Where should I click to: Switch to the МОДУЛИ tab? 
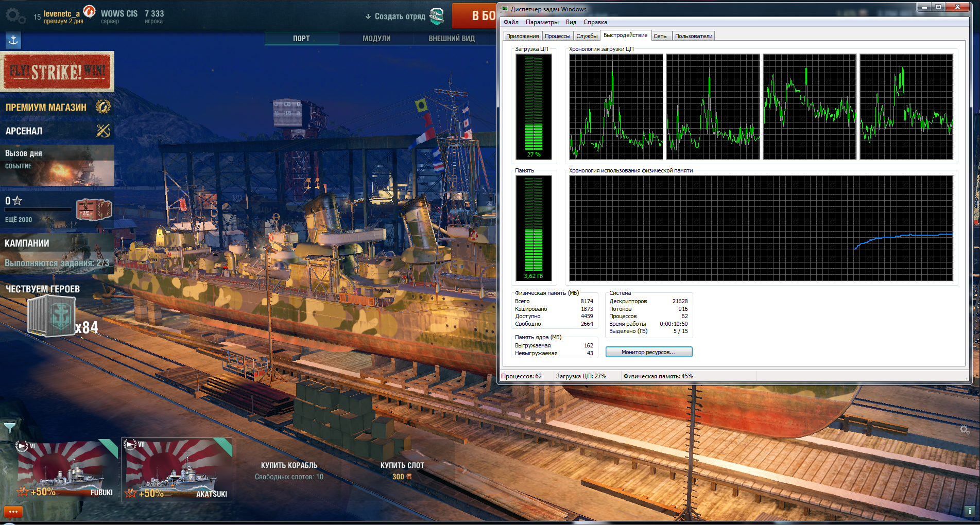(376, 39)
